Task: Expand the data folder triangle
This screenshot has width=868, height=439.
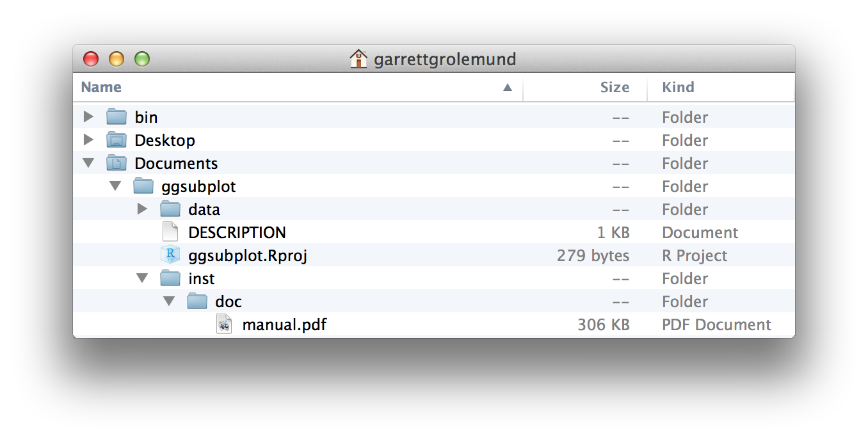Action: click(142, 209)
